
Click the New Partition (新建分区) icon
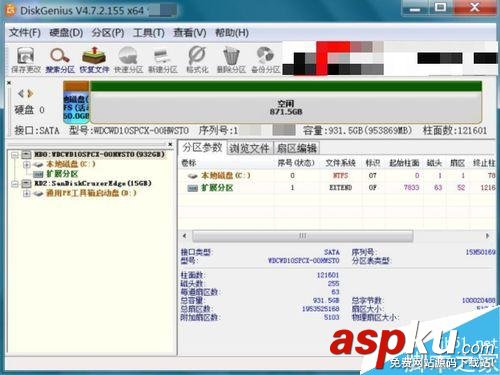point(163,60)
